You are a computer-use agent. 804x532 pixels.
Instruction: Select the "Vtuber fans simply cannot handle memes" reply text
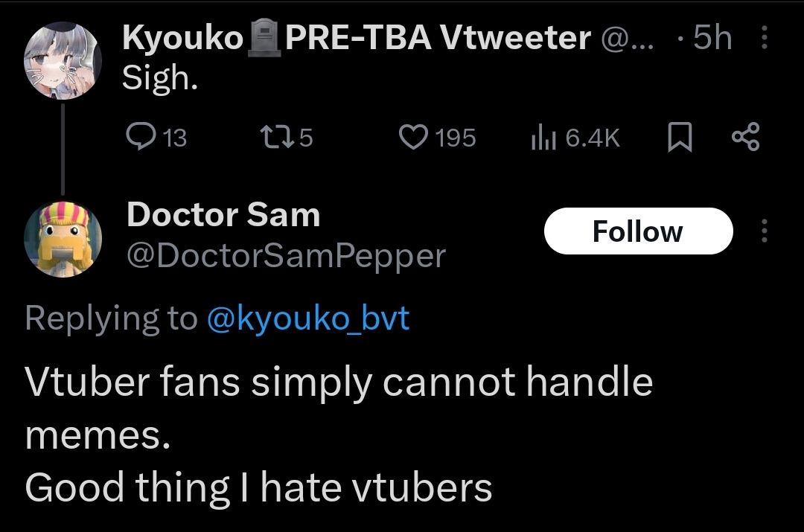coord(339,408)
